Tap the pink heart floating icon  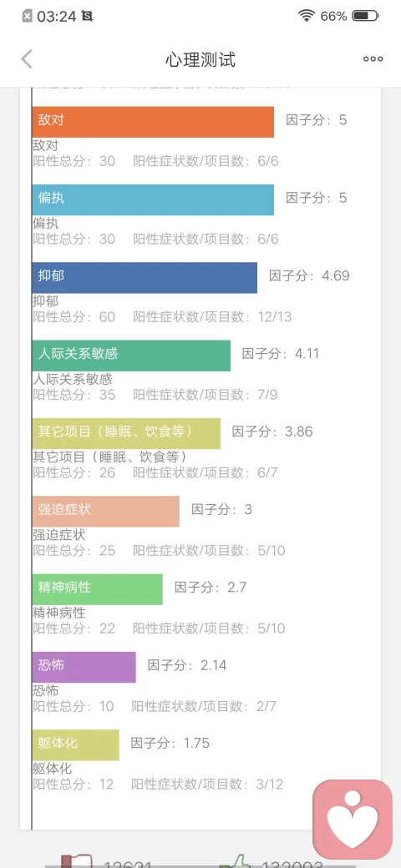(x=353, y=820)
